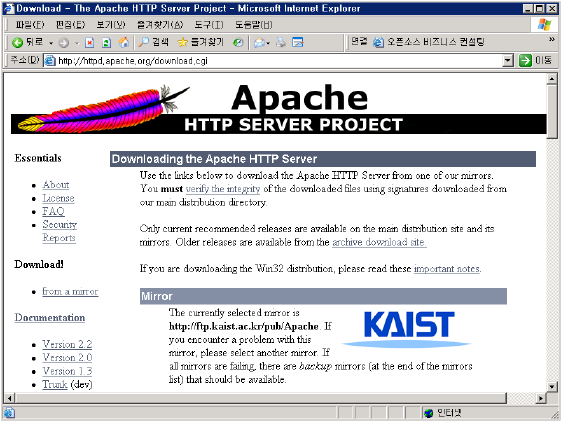Follow the 'verify the integrity' link
Screen dimensions: 561x421
pos(223,189)
